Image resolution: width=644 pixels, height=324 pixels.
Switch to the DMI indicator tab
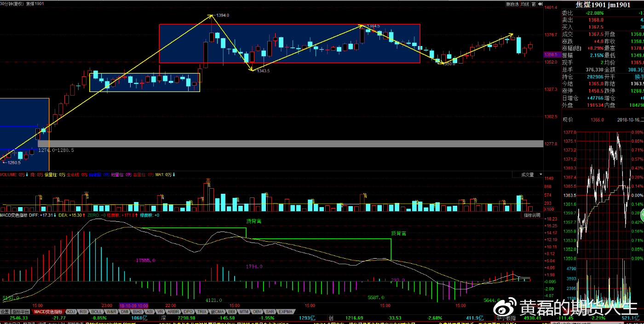[x=124, y=312]
